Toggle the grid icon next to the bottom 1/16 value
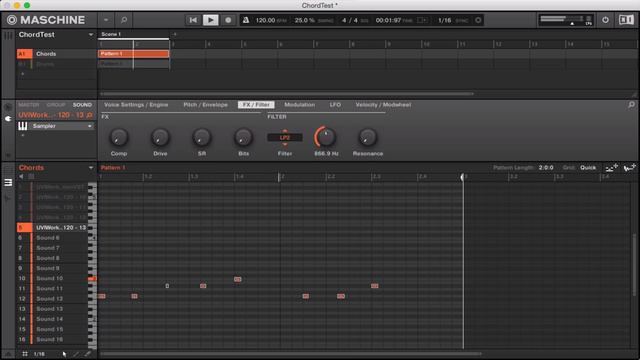640x360 pixels. point(25,354)
